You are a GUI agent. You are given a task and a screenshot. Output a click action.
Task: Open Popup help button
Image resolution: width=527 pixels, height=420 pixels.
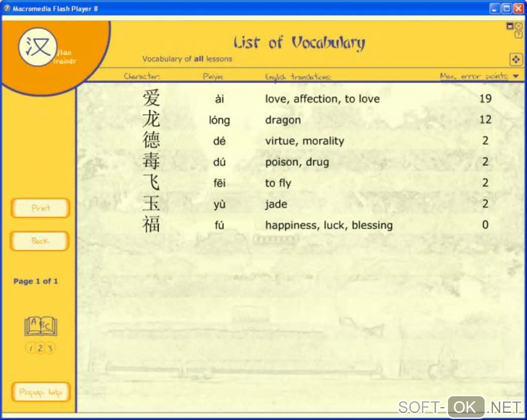click(41, 392)
